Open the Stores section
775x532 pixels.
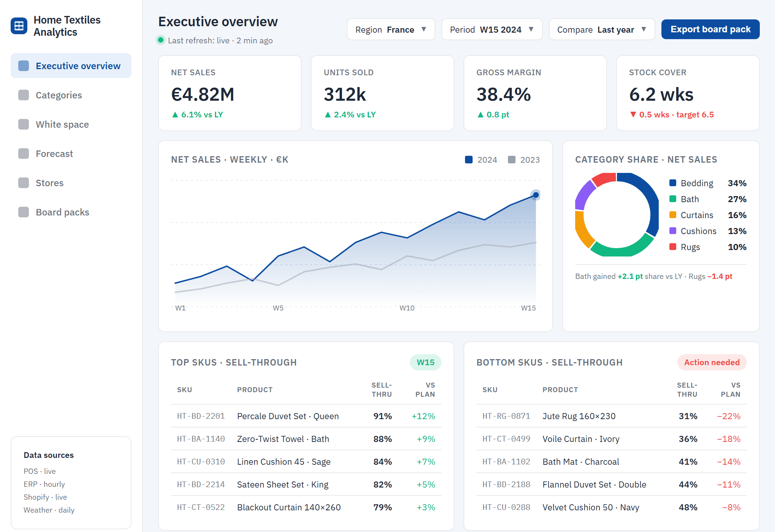71,183
